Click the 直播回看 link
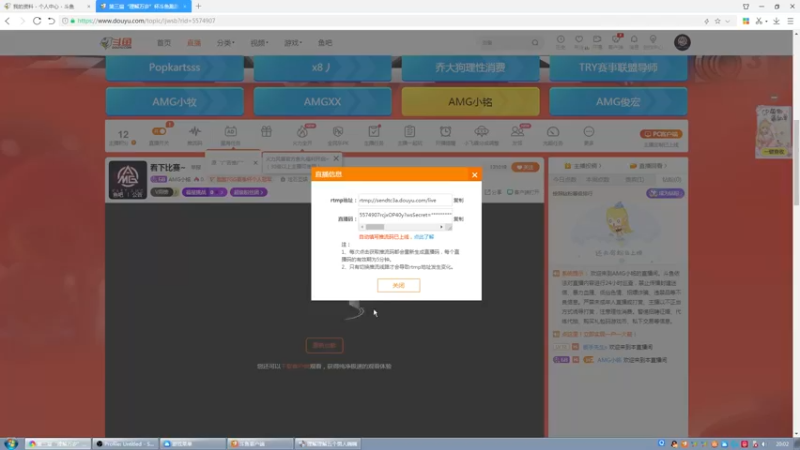800x450 pixels. (x=648, y=166)
